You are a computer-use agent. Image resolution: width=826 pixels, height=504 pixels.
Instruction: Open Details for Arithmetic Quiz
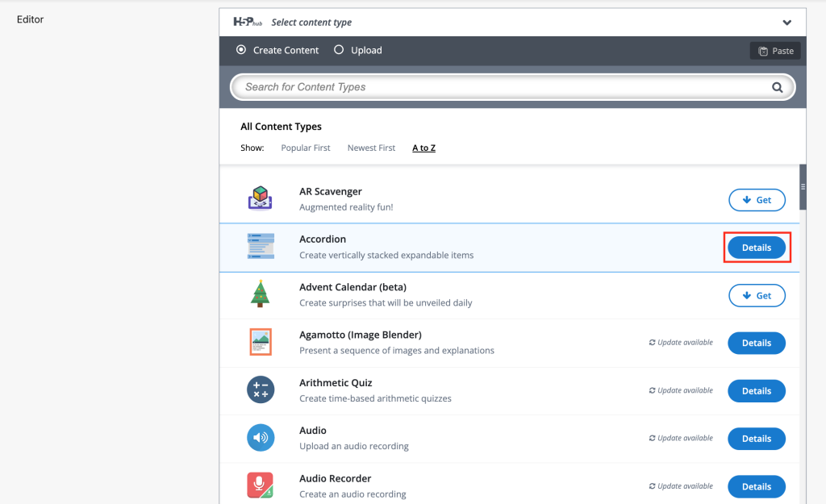757,391
